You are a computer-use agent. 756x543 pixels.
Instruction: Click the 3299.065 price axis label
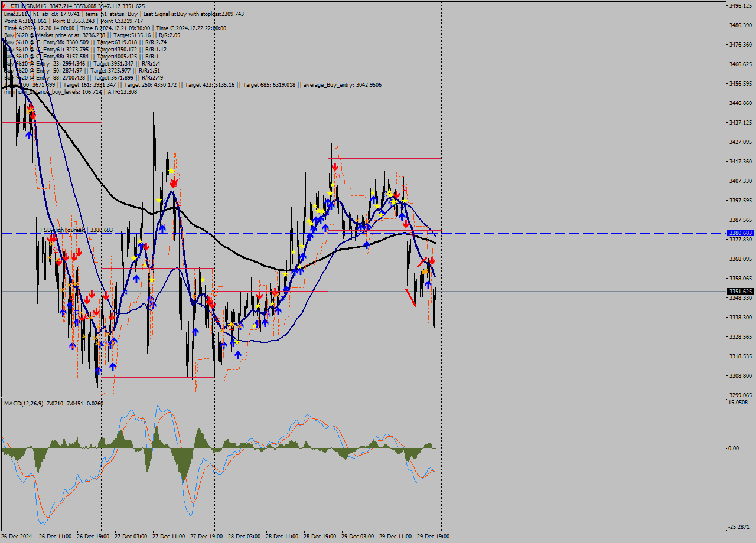[x=741, y=395]
